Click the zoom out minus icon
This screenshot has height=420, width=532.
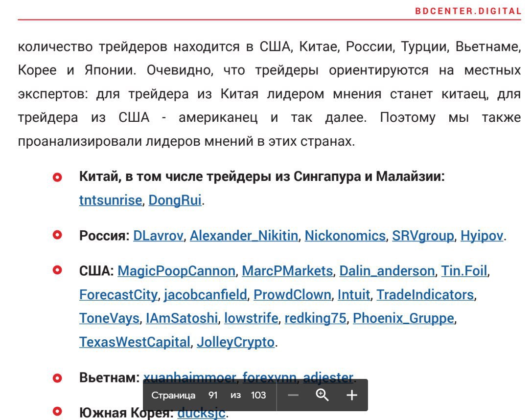(293, 395)
